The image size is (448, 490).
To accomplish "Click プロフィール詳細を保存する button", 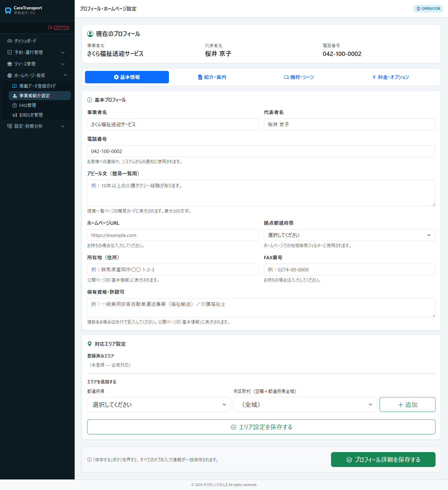I will 383,460.
